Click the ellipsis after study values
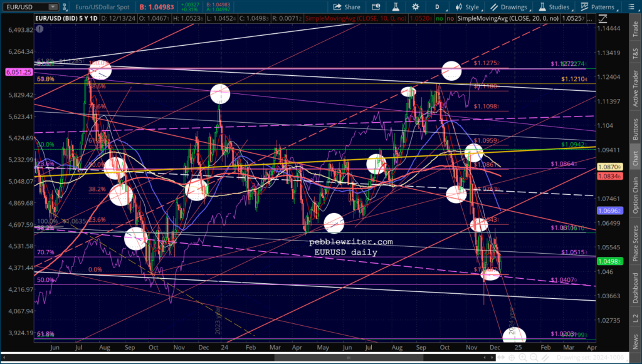The height and width of the screenshot is (364, 642). coord(590,19)
